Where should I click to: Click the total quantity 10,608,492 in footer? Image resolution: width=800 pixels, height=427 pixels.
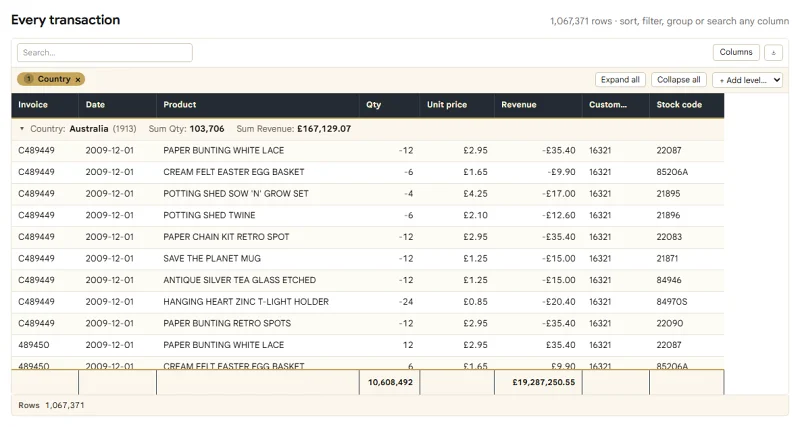click(x=390, y=382)
